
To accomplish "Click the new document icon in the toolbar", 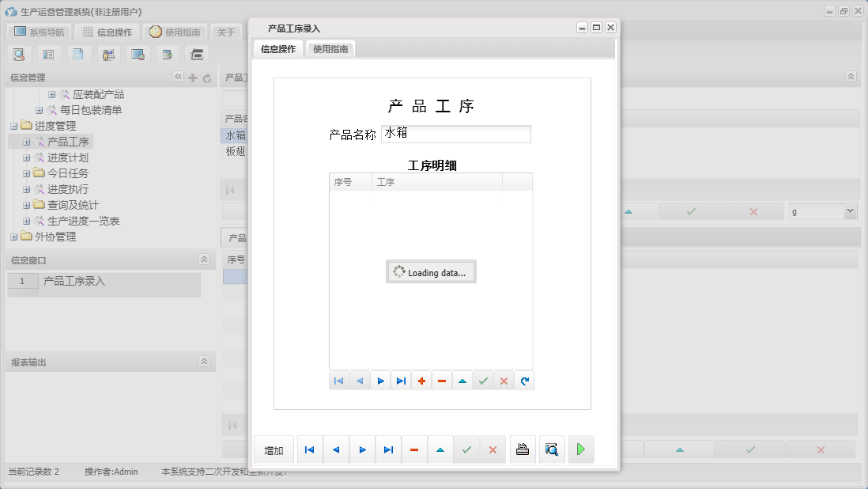I will 78,54.
